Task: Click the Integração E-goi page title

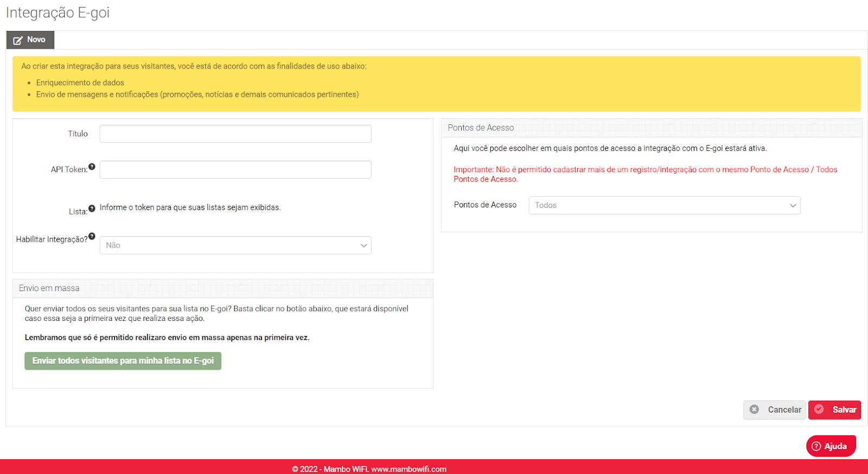Action: [58, 12]
